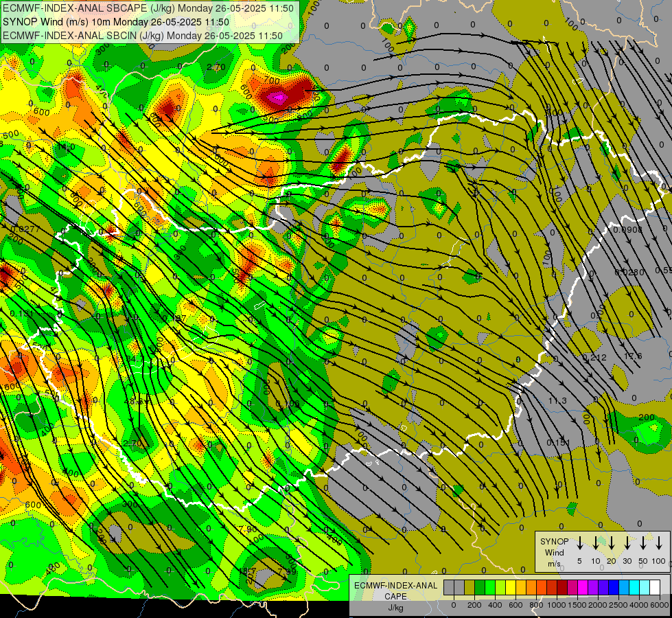
Task: Click the 7.90 value label on map
Action: [x=248, y=529]
